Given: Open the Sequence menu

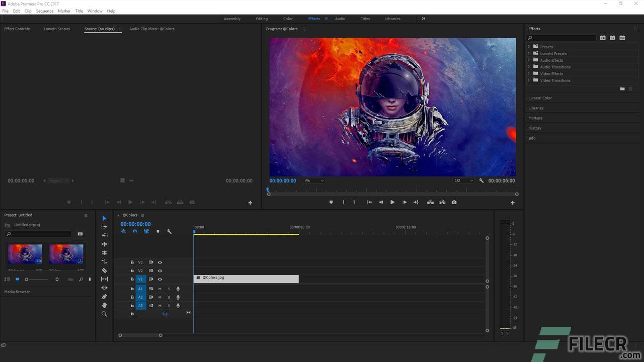Looking at the screenshot, I should coord(44,11).
